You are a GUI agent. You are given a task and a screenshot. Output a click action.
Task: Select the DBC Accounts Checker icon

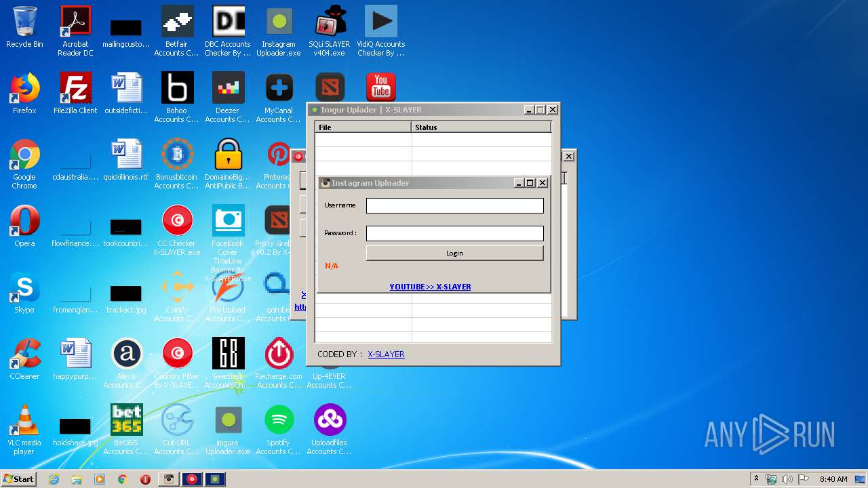click(228, 31)
